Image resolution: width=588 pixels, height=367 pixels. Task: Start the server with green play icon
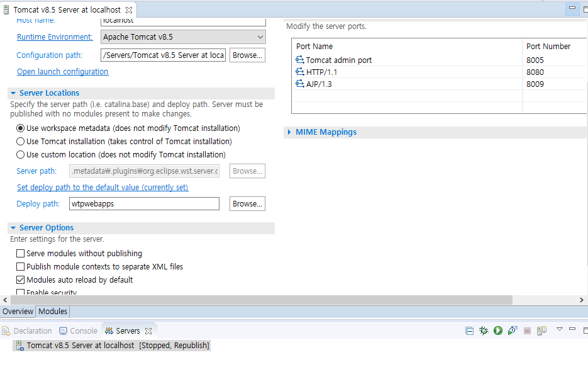click(498, 330)
